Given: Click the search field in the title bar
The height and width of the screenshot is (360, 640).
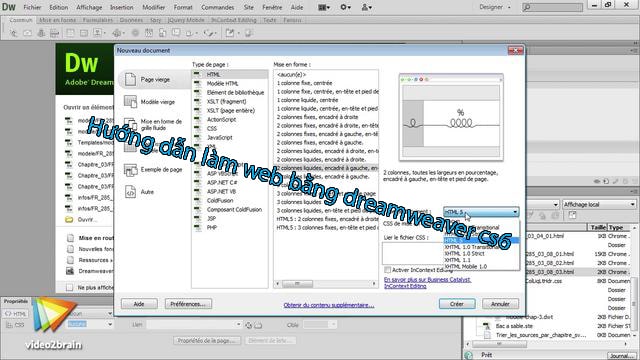Looking at the screenshot, I should [552, 7].
